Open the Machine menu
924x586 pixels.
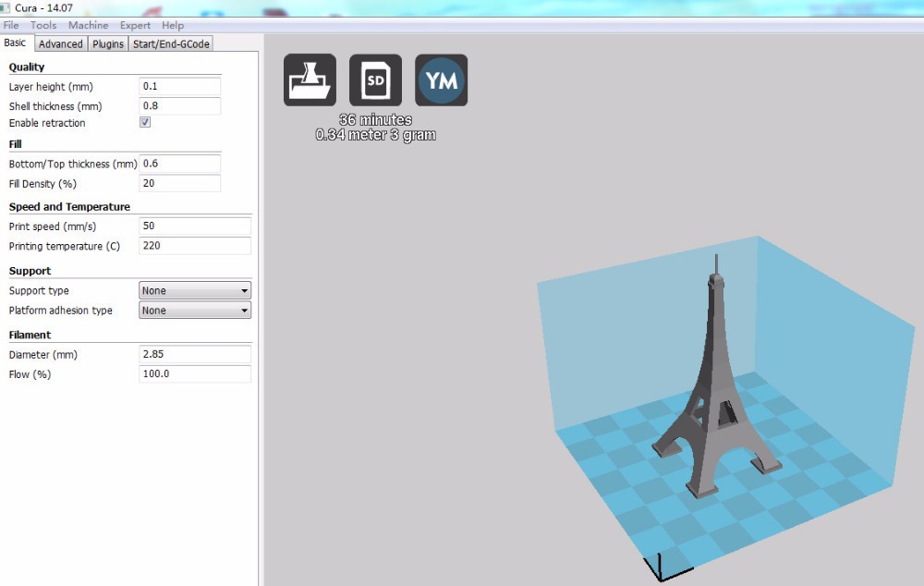(x=88, y=25)
